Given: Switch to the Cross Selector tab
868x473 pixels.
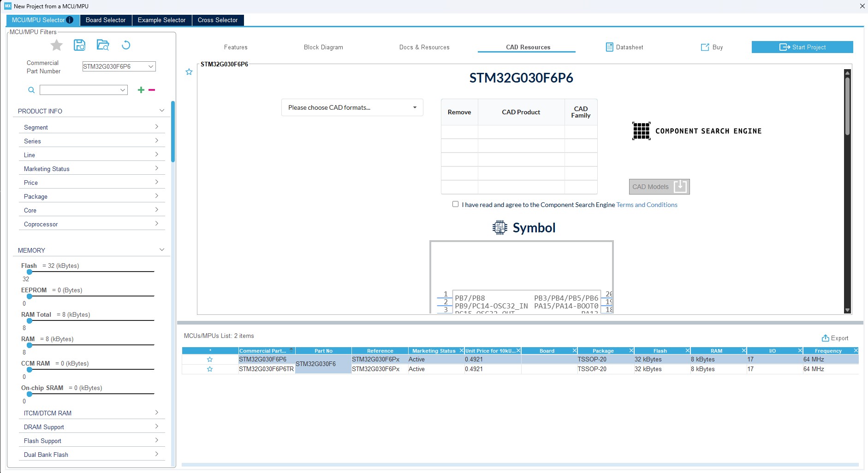Looking at the screenshot, I should coord(218,20).
